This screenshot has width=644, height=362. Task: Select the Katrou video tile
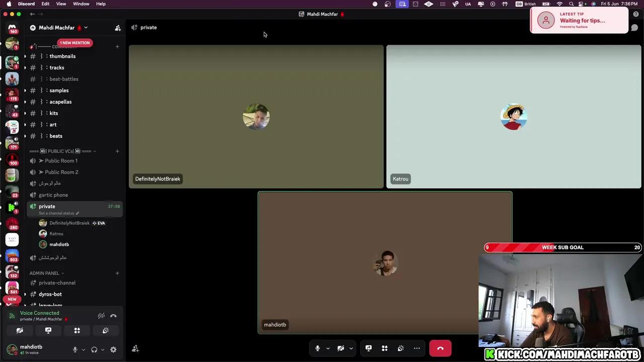514,117
